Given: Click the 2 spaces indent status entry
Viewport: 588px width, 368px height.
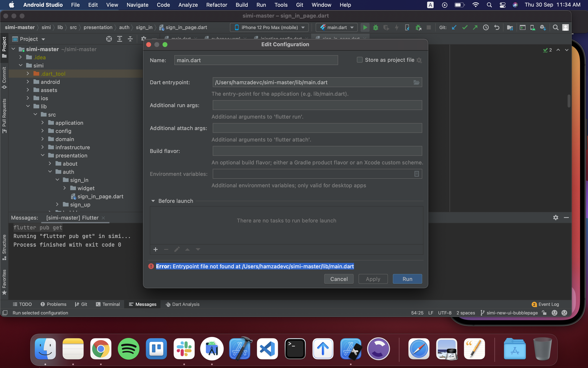Looking at the screenshot, I should tap(465, 313).
